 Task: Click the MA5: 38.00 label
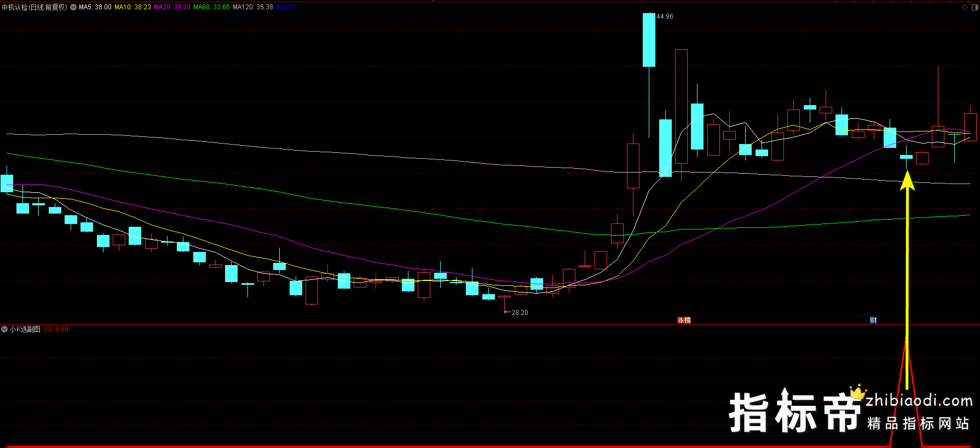[x=95, y=7]
